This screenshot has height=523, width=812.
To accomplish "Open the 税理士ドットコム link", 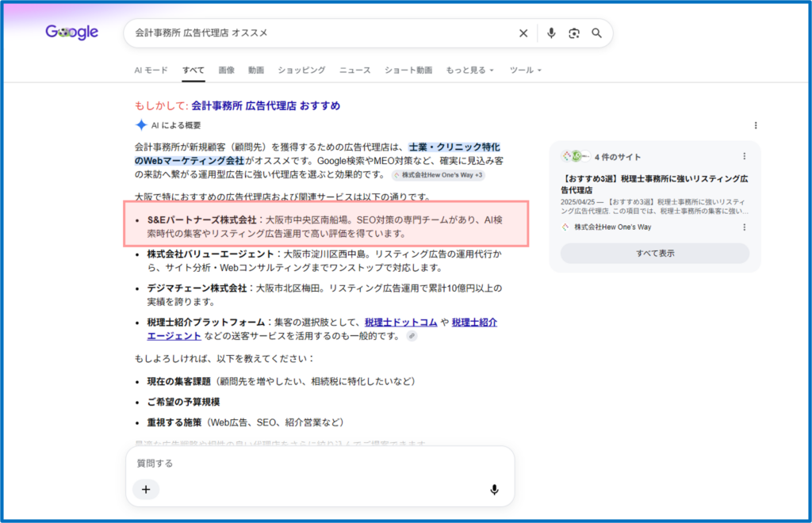I will click(x=400, y=323).
